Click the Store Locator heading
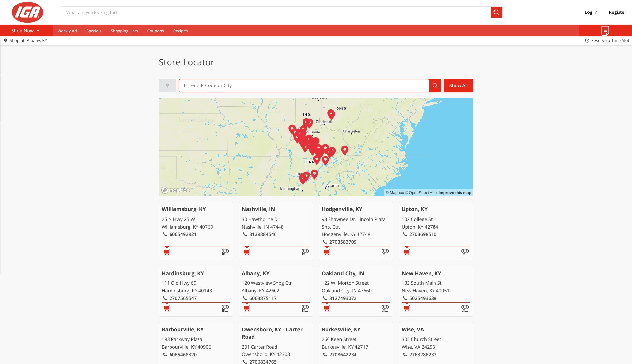The width and height of the screenshot is (632, 364). click(186, 62)
